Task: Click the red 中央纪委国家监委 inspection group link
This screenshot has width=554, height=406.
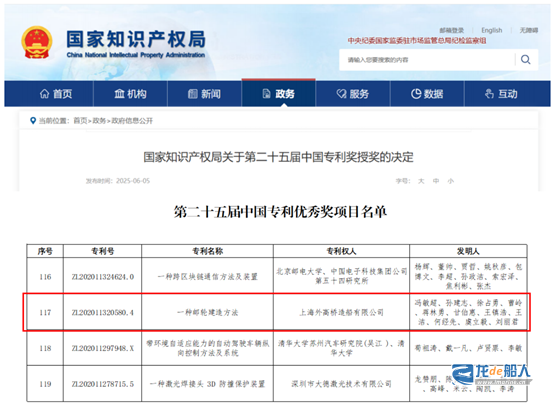Action: 417,41
